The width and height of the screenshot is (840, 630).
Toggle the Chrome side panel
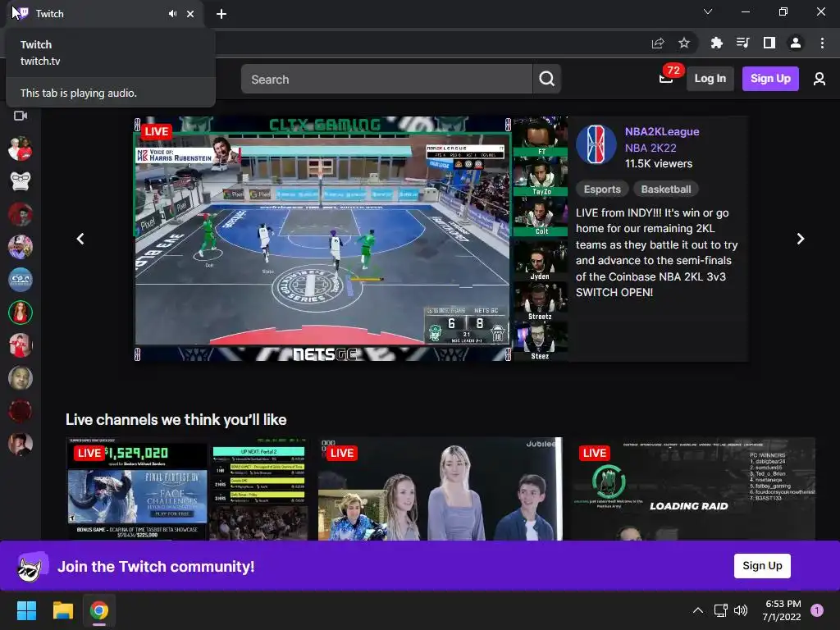(x=769, y=43)
